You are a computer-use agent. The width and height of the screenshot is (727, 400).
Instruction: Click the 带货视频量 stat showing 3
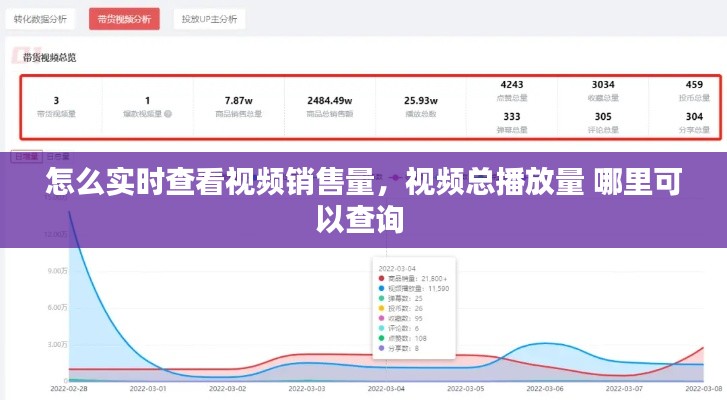tap(56, 107)
